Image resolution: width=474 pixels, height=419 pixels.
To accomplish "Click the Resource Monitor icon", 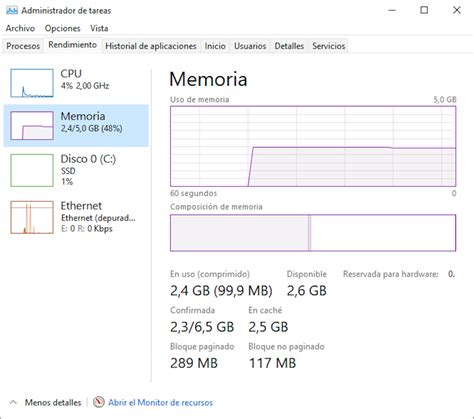I will point(99,402).
